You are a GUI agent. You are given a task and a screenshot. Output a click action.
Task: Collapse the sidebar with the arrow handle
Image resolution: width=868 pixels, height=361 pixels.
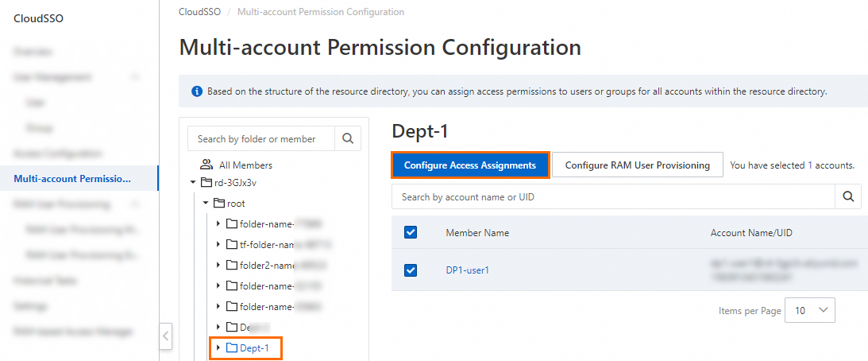166,336
